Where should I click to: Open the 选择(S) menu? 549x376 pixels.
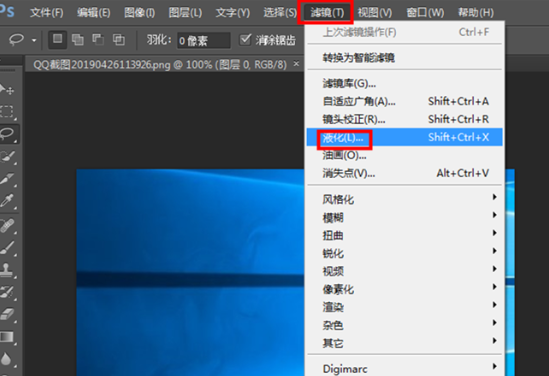(279, 13)
